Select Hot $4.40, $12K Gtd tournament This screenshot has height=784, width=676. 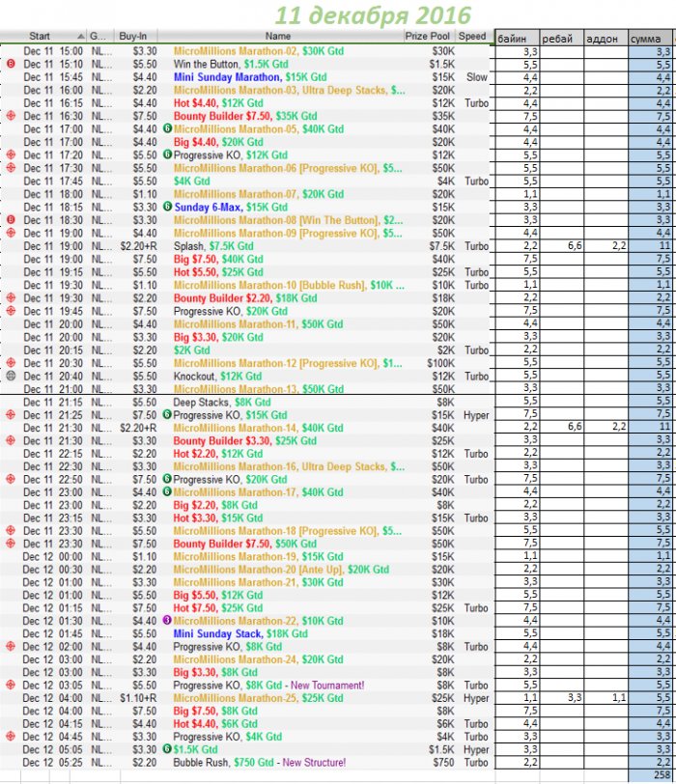218,103
